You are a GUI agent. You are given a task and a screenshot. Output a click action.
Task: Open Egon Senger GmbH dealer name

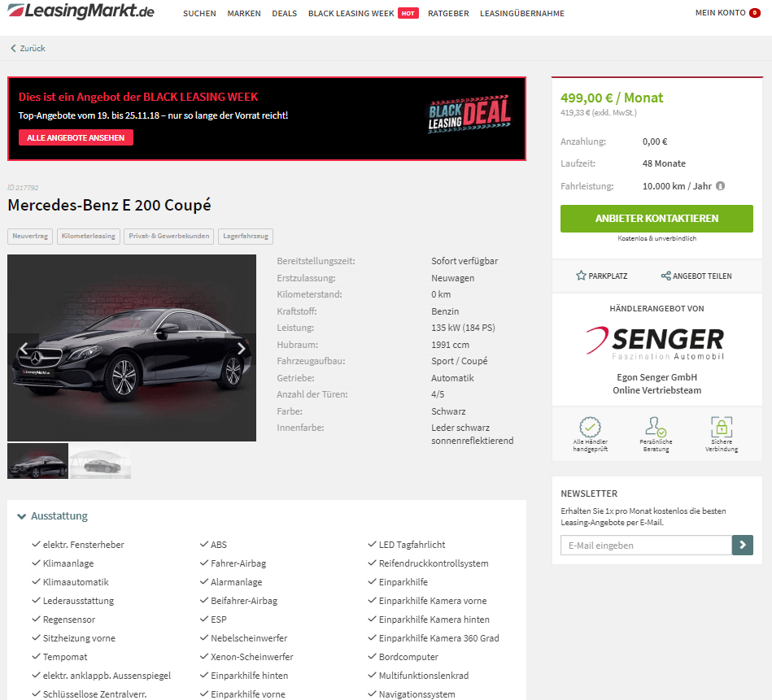coord(656,377)
